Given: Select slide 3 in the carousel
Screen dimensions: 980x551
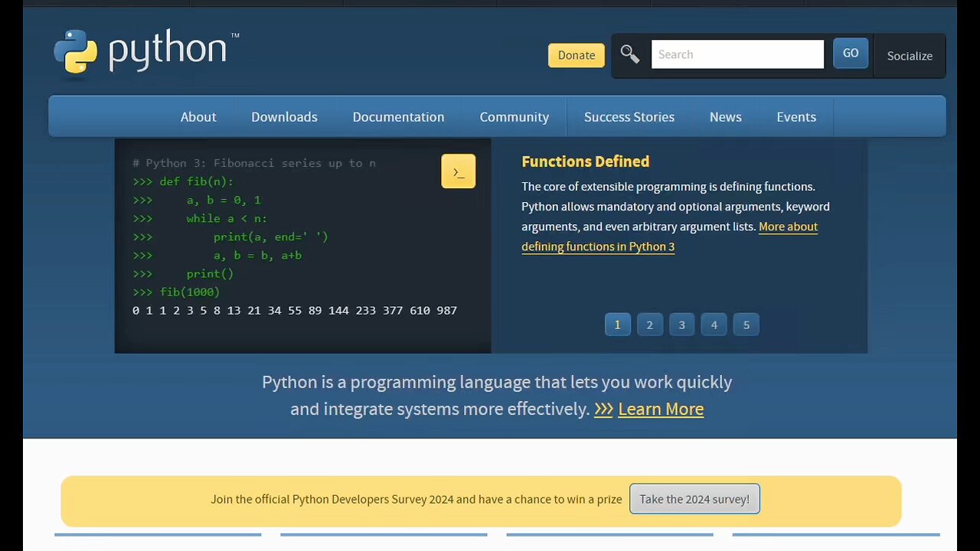Looking at the screenshot, I should (x=682, y=325).
